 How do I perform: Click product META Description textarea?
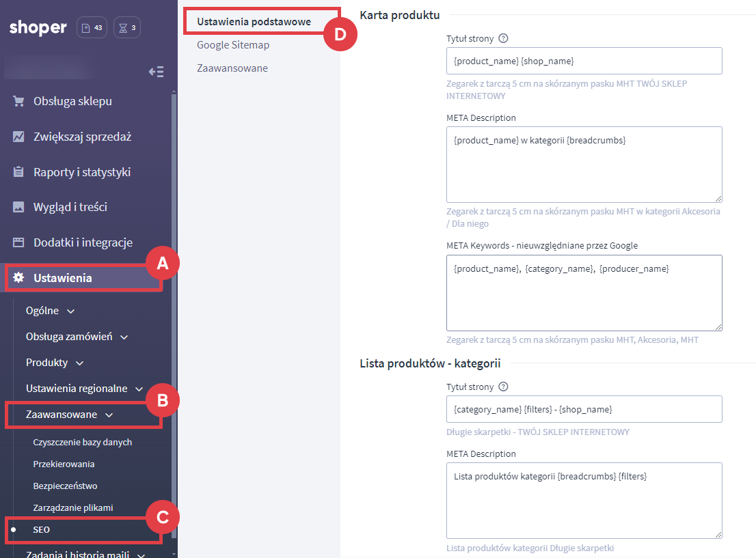coord(584,165)
